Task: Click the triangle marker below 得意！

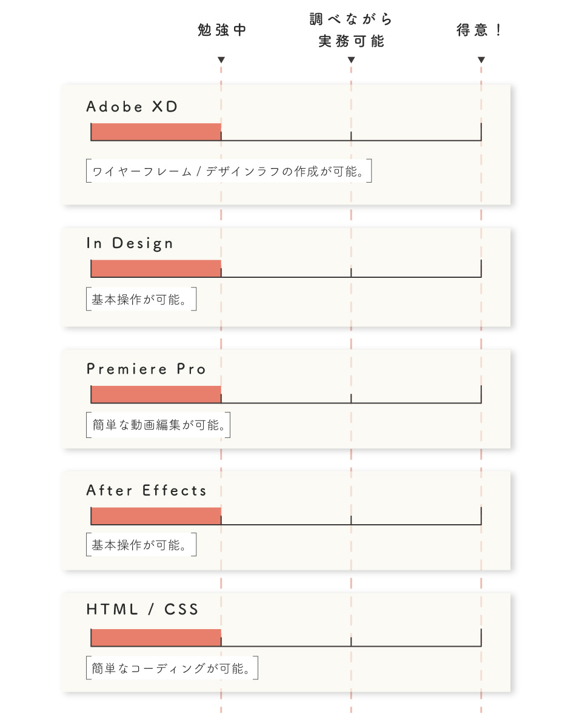Action: pyautogui.click(x=481, y=59)
